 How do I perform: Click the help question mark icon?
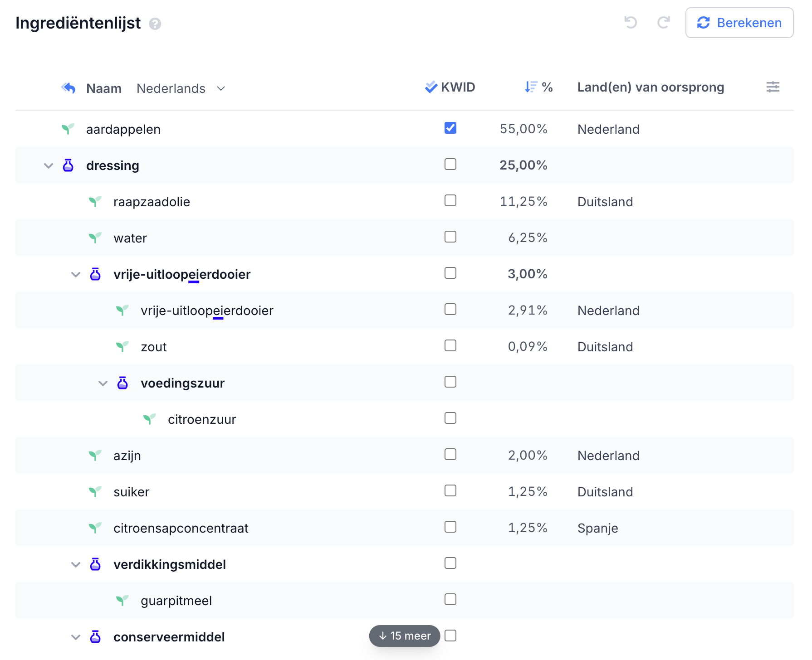coord(155,24)
